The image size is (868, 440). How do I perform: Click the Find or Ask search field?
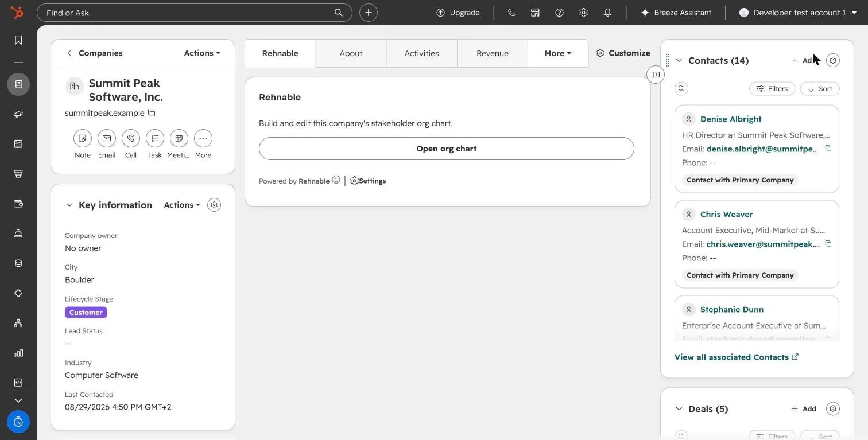click(195, 13)
